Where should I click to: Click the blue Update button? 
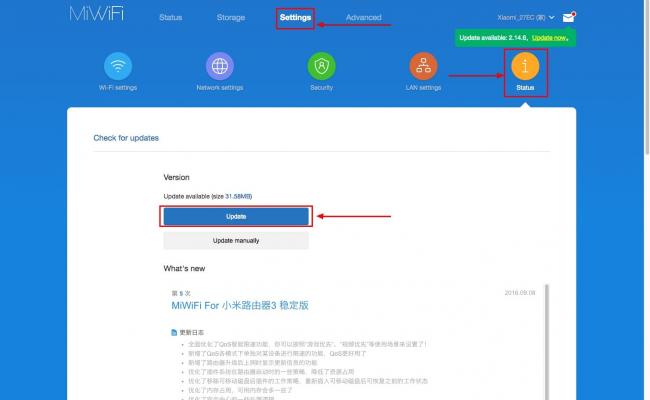tap(236, 216)
